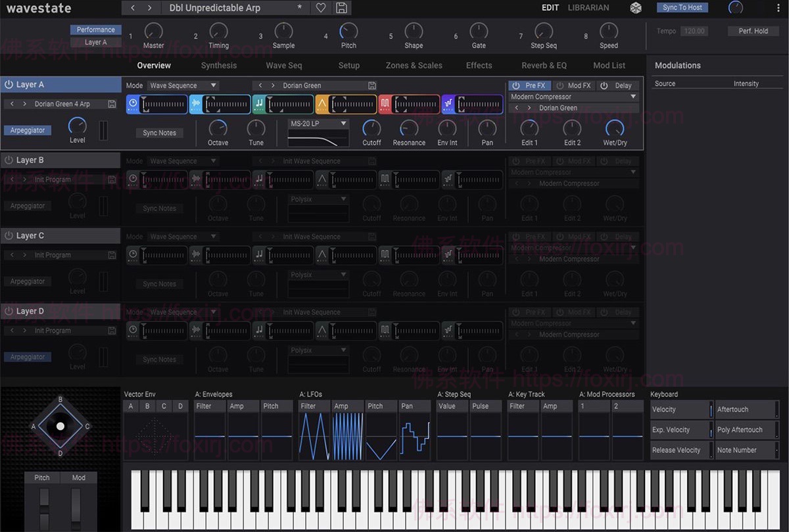Open the LIBRARIAN view
The image size is (789, 532).
588,8
